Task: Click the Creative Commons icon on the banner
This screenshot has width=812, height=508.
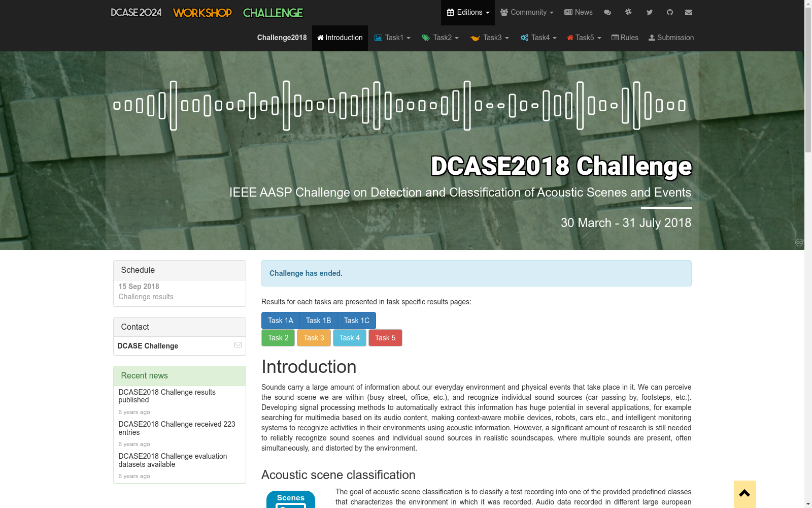Action: coord(799,243)
